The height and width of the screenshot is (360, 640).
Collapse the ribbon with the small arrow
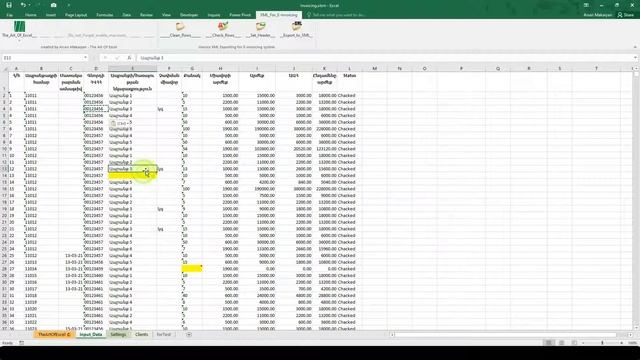(635, 47)
